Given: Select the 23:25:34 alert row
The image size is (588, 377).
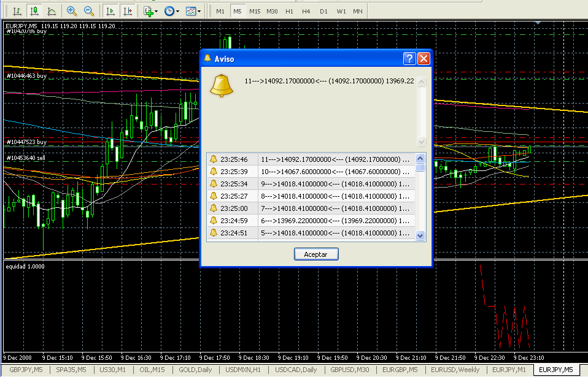Looking at the screenshot, I should pos(311,184).
